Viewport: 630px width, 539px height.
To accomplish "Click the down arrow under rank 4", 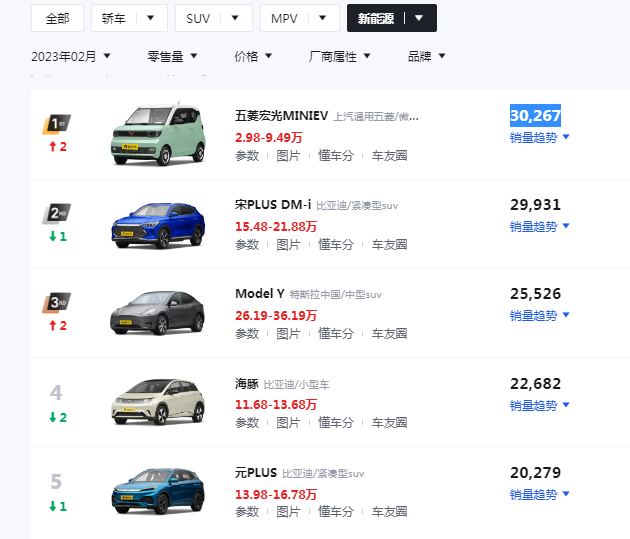I will [53, 417].
